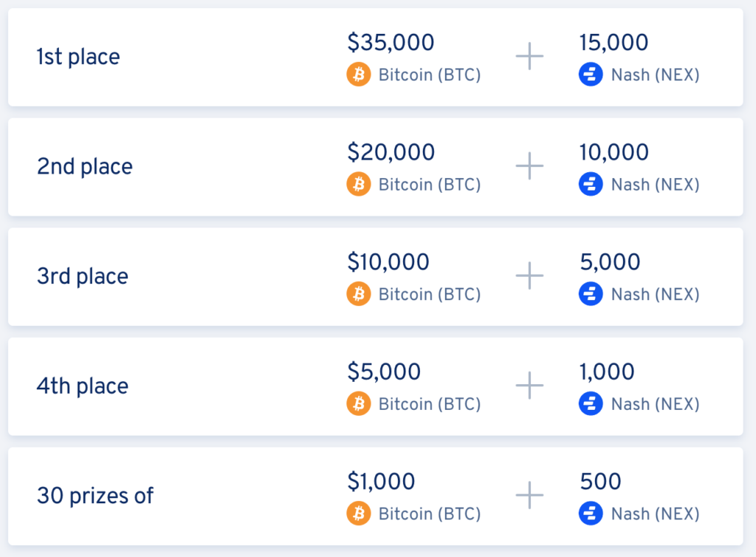Click the Bitcoin icon in 1st place row
Image resolution: width=756 pixels, height=557 pixels.
coord(359,75)
